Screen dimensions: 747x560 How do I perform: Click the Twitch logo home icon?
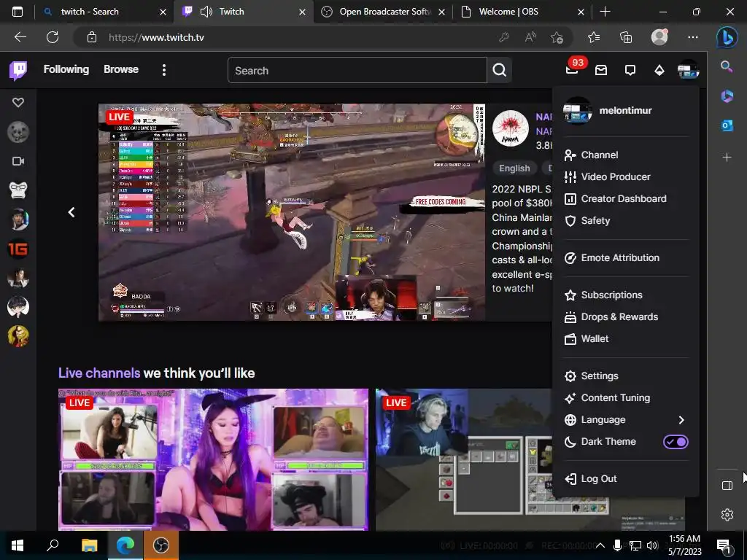pos(18,70)
